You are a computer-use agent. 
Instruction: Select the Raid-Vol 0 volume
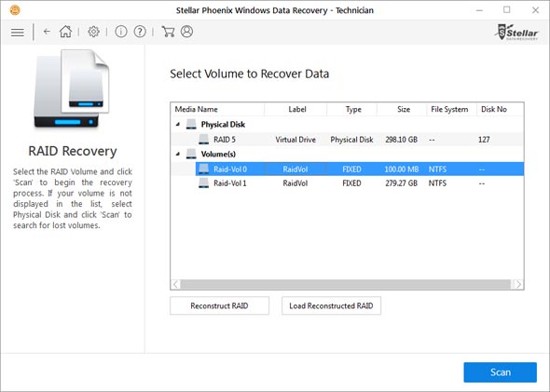point(360,169)
